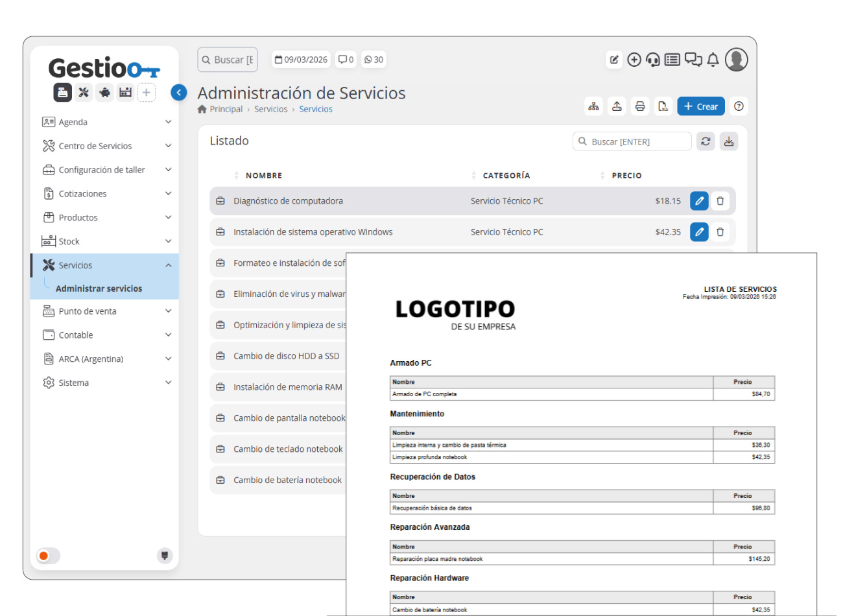This screenshot has width=843, height=616.
Task: Select Cambio de disco HDD a SSD row
Action: click(278, 356)
